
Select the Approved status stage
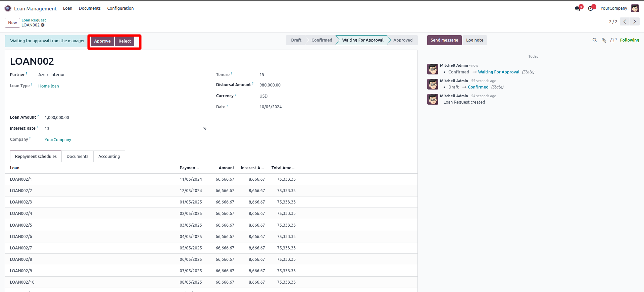[403, 40]
